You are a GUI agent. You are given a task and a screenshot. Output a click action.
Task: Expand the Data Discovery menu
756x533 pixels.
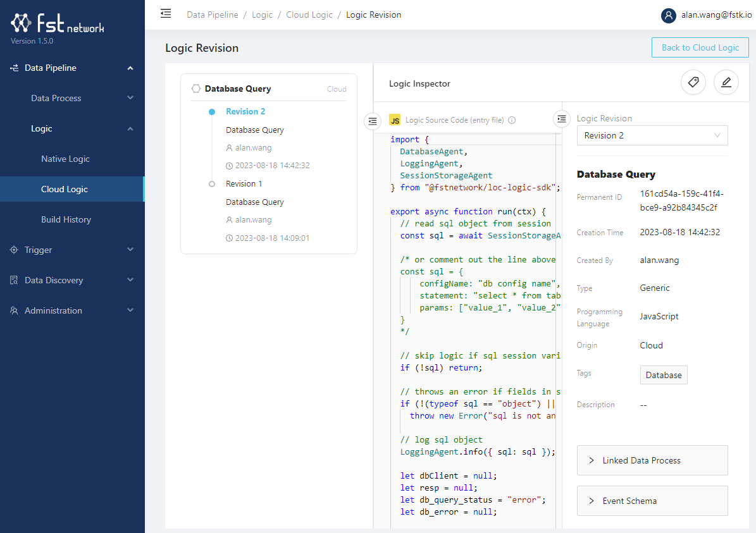pyautogui.click(x=72, y=280)
